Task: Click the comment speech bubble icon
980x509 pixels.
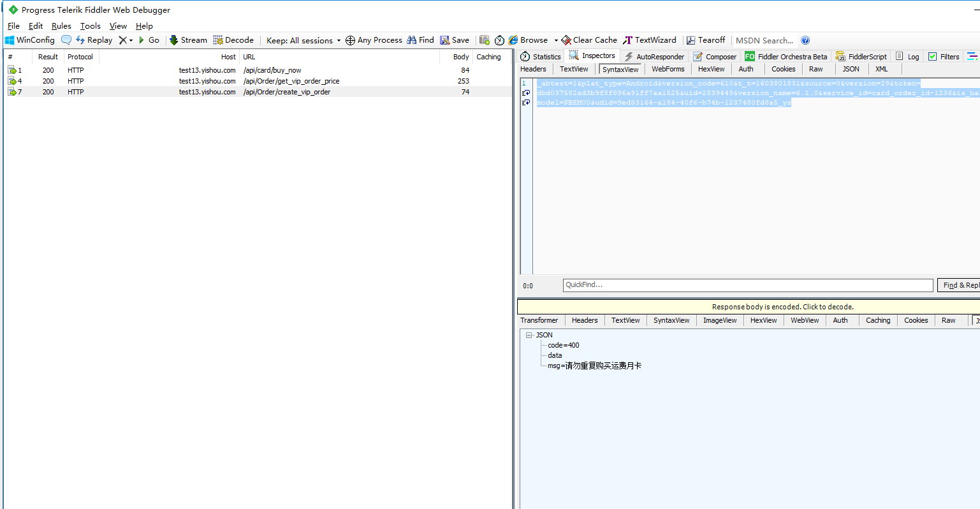Action: tap(66, 40)
